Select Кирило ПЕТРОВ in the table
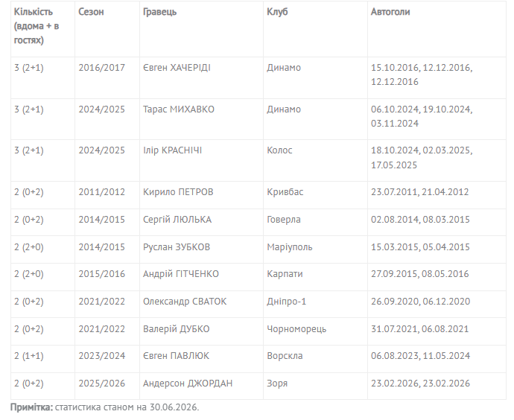 coord(178,192)
